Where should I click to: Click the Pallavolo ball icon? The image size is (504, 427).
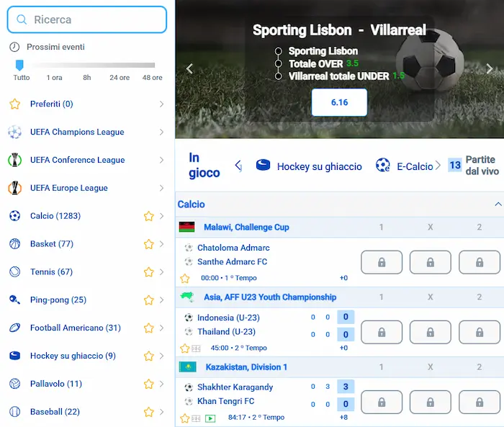[15, 384]
